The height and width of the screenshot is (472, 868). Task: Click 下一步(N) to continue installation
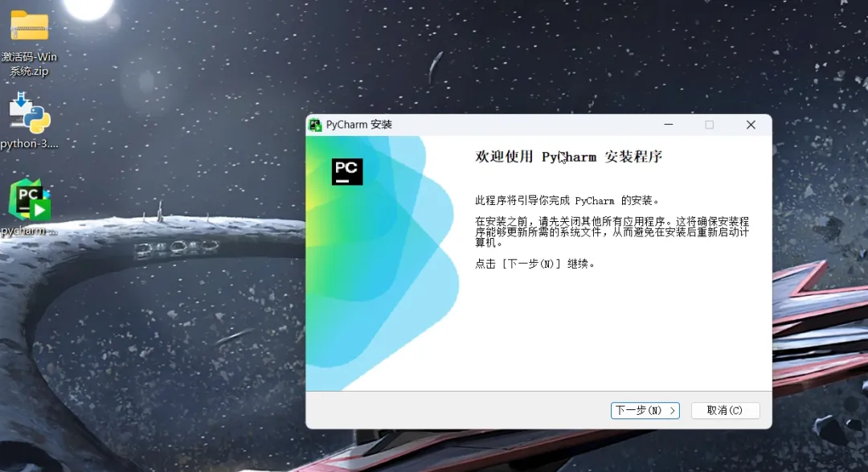point(645,411)
